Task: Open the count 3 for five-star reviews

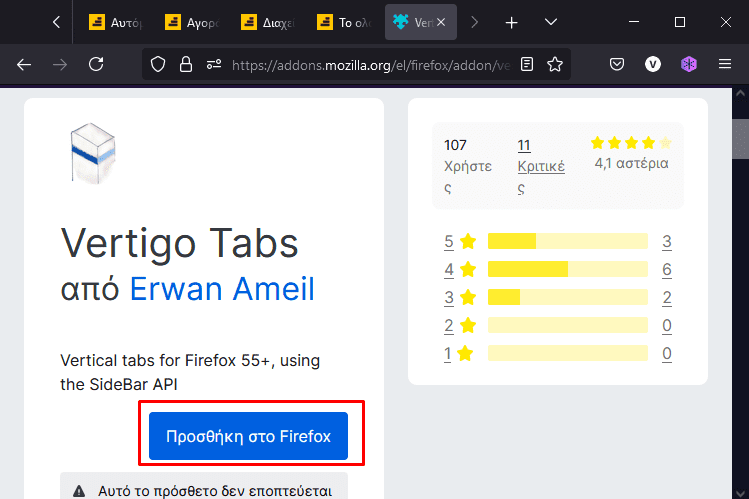Action: [667, 242]
